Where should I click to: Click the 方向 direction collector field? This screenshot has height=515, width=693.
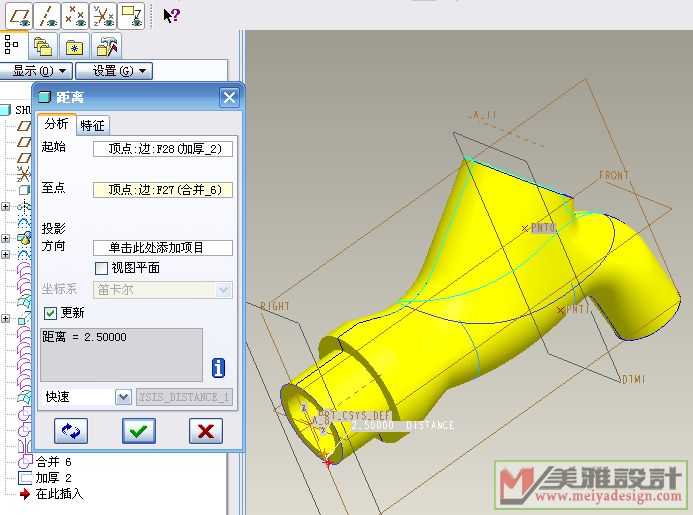click(162, 248)
